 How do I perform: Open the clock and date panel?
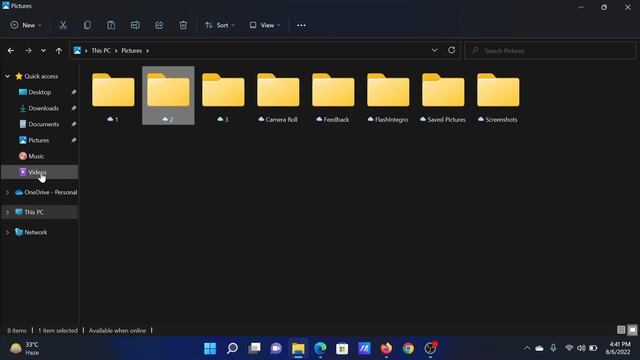pyautogui.click(x=618, y=348)
